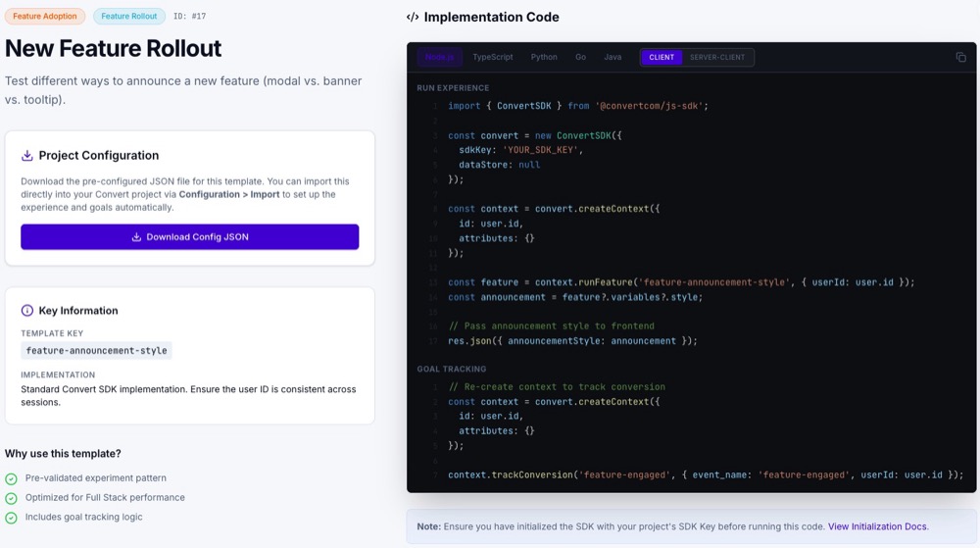
Task: Click checkmark icon beside Pre-validated experiment pattern
Action: coord(12,478)
